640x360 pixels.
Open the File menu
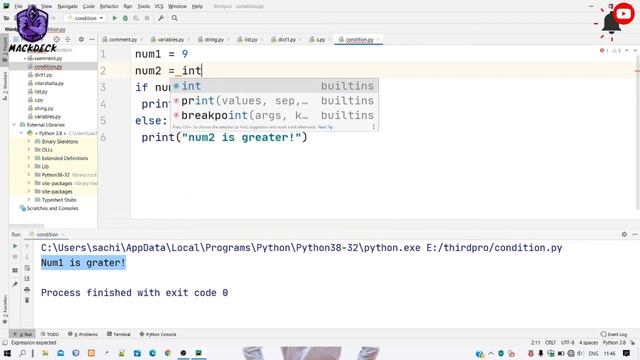pyautogui.click(x=18, y=6)
